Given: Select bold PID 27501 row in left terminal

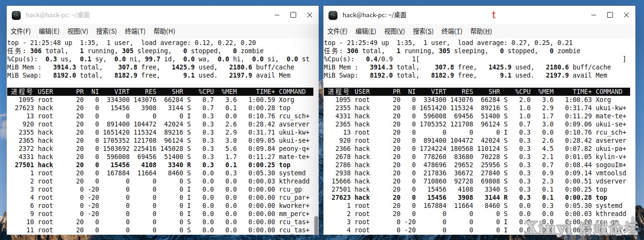Looking at the screenshot, I should pos(160,165).
